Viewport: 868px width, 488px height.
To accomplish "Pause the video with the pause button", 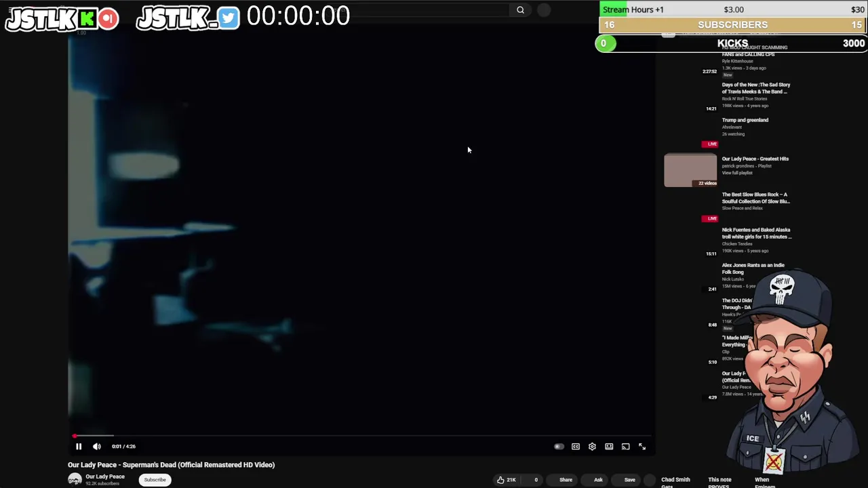I will 79,447.
